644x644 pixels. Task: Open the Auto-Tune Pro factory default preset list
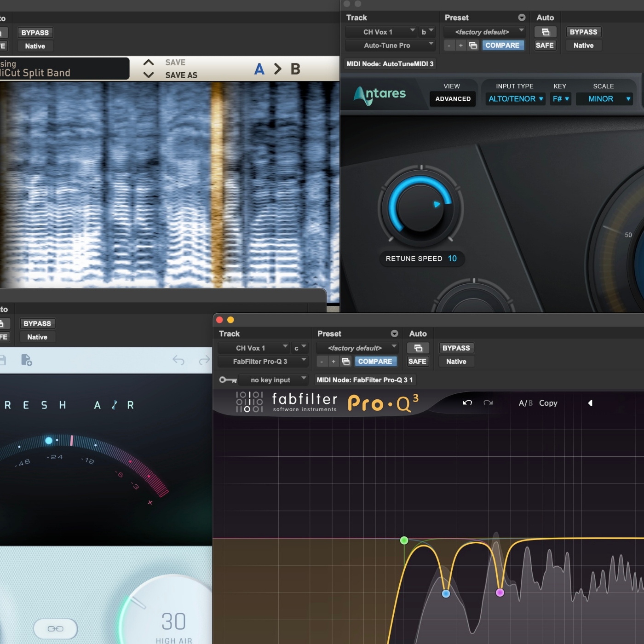[x=485, y=32]
